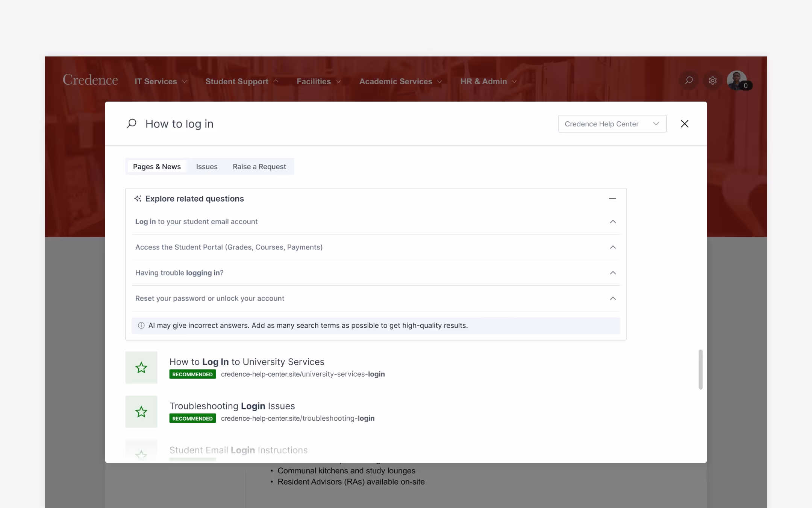Viewport: 812px width, 508px height.
Task: Switch to Raise a Request tab
Action: [259, 167]
